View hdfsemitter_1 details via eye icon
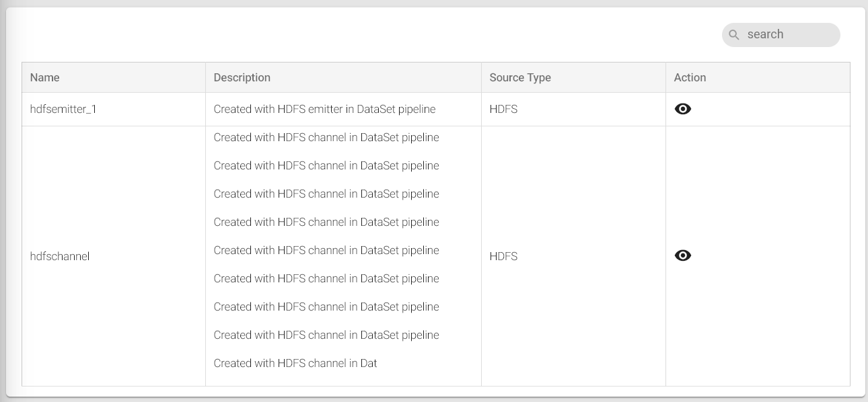 [x=682, y=109]
